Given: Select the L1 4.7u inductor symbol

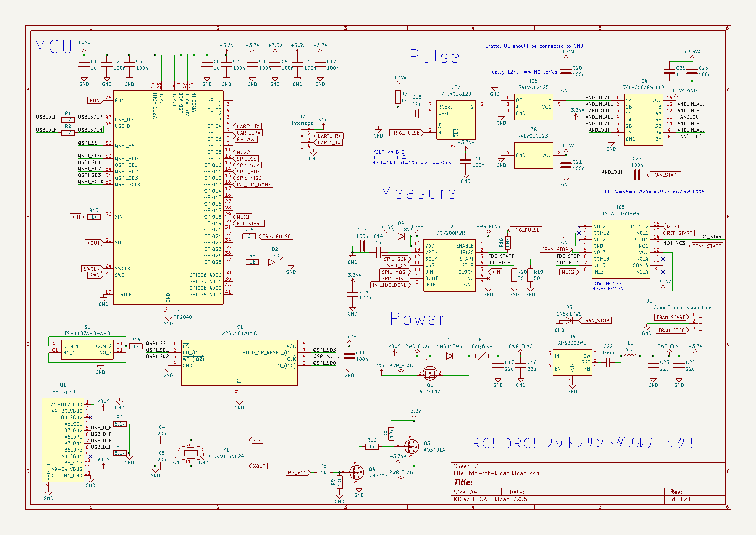Looking at the screenshot, I should pos(631,356).
